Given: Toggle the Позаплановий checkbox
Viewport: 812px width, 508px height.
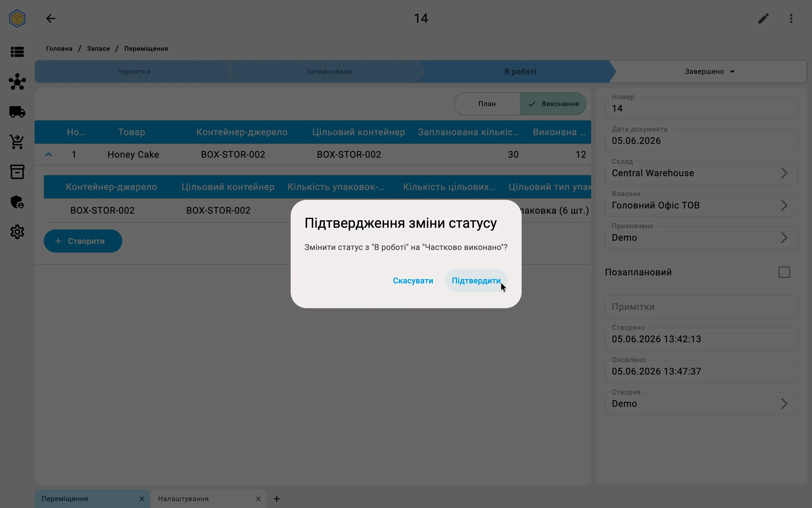Looking at the screenshot, I should tap(784, 272).
